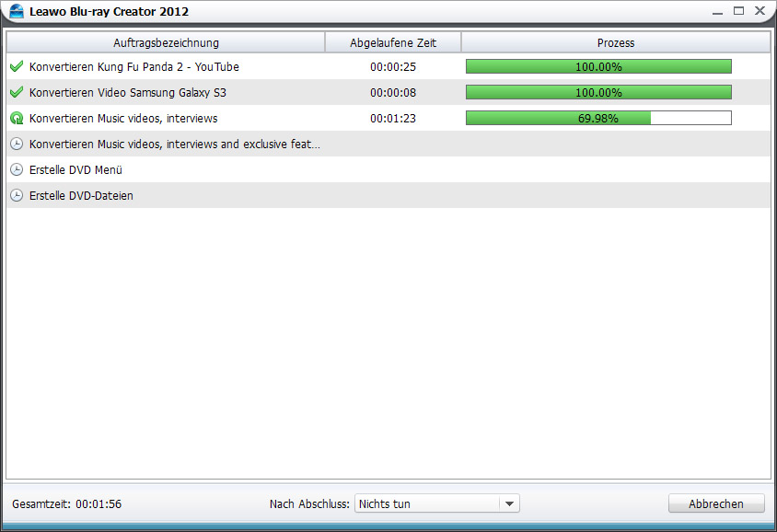Close the Leawo Blu-ray Creator window
The image size is (777, 532).
pos(760,10)
